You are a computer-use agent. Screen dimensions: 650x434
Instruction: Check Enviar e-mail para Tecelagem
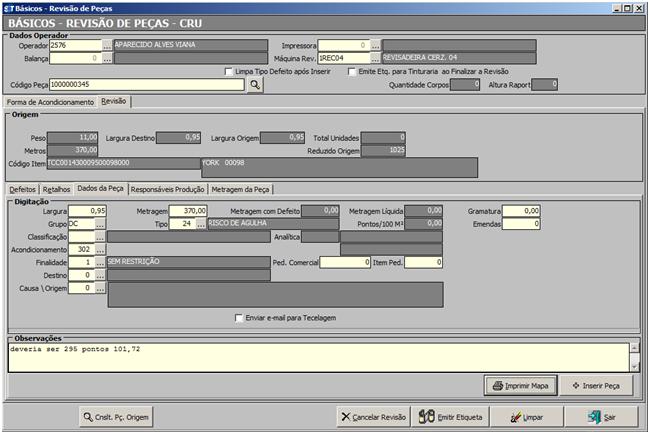tap(238, 318)
